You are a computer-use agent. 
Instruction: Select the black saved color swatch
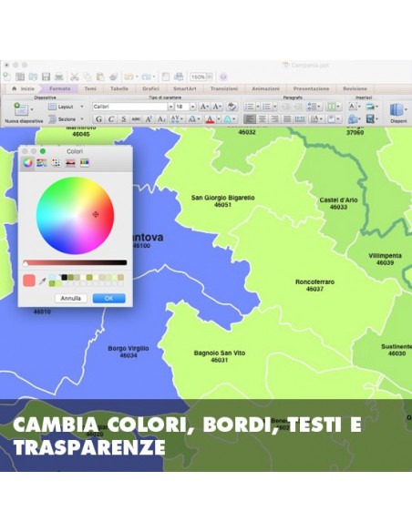[x=65, y=278]
